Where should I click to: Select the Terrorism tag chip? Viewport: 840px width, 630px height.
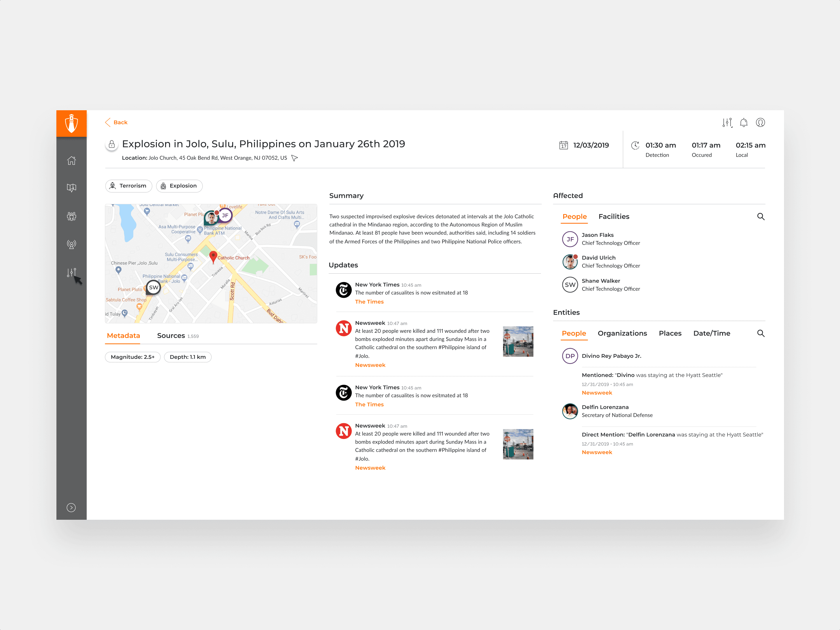pos(128,186)
